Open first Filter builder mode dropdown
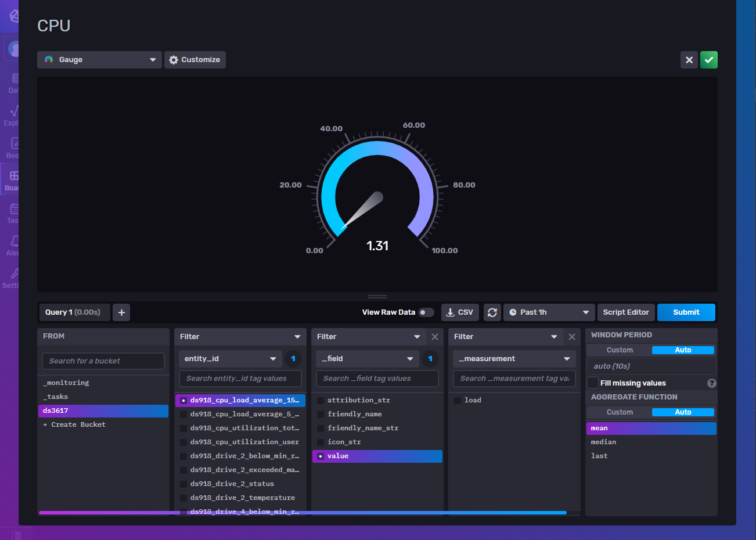This screenshot has height=540, width=756. pyautogui.click(x=240, y=337)
